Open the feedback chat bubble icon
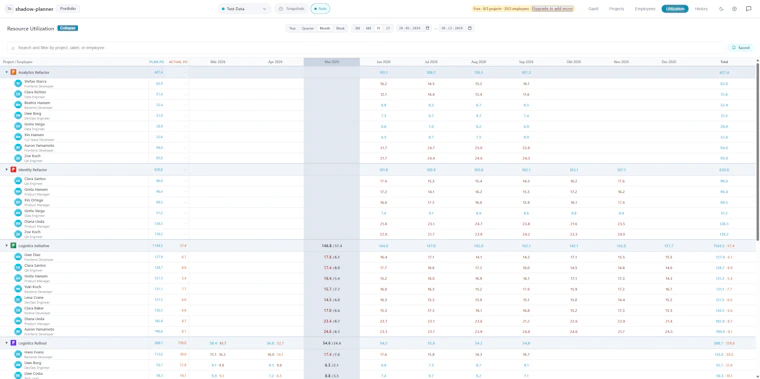Viewport: 760px width, 379px height. [x=748, y=9]
